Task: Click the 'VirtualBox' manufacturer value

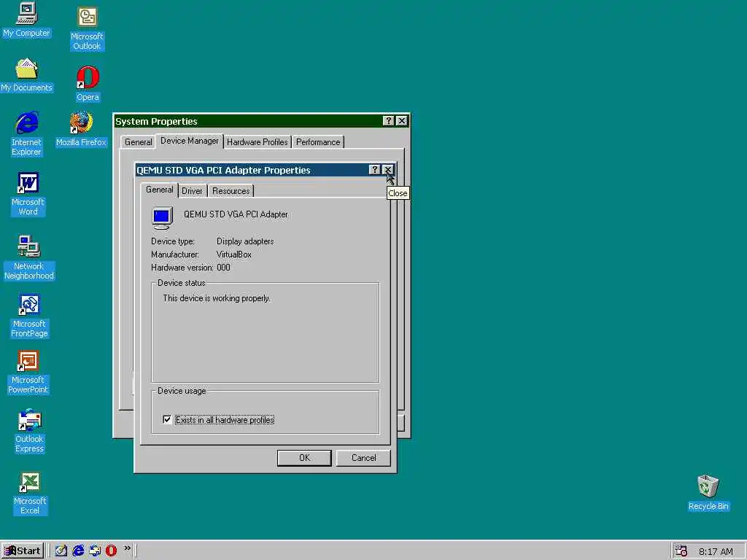Action: point(234,254)
